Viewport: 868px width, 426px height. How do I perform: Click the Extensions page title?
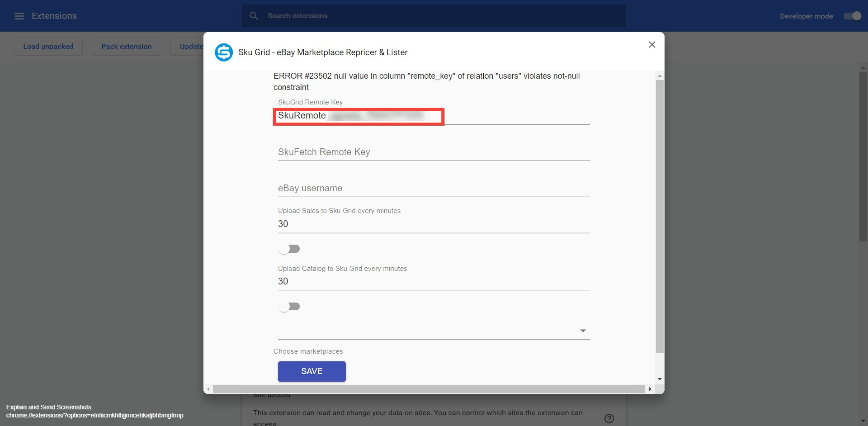54,16
